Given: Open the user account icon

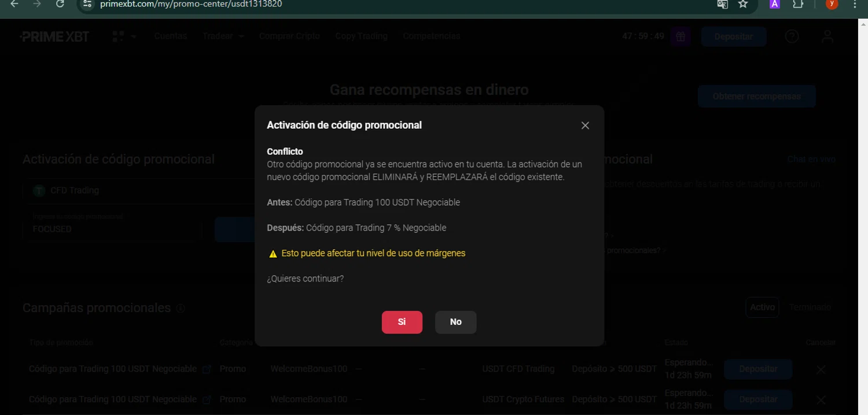Looking at the screenshot, I should point(827,36).
